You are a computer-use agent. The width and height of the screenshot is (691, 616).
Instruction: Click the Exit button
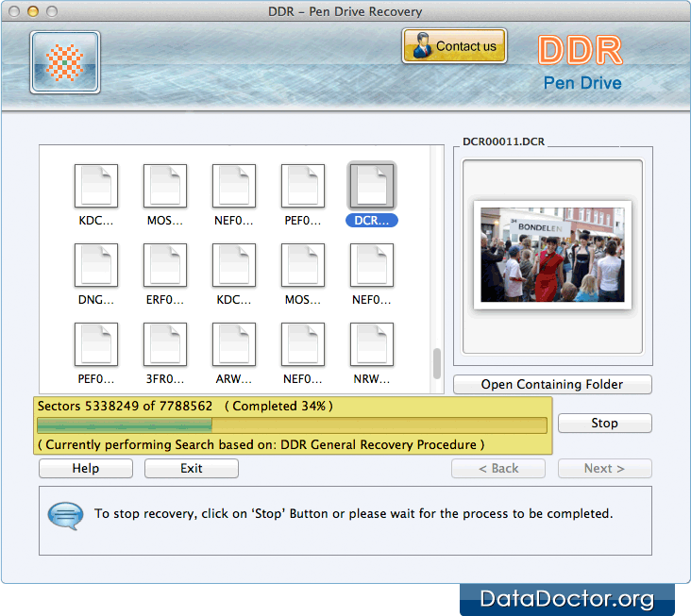192,469
